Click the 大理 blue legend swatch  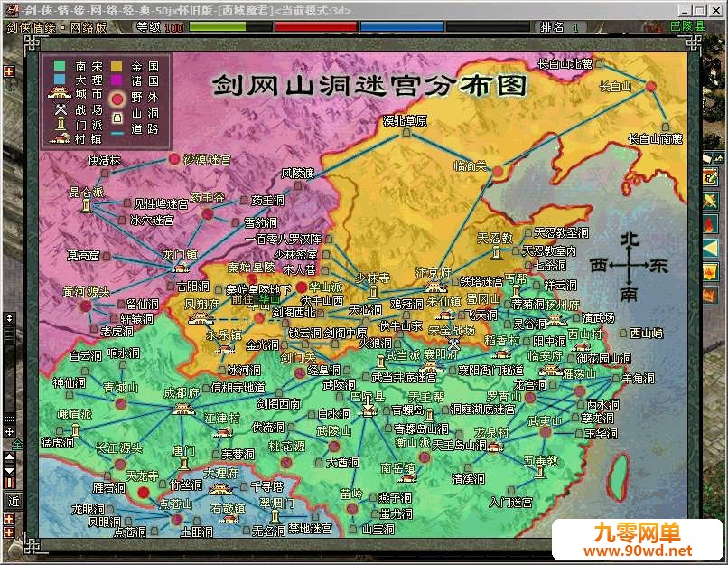pyautogui.click(x=59, y=80)
